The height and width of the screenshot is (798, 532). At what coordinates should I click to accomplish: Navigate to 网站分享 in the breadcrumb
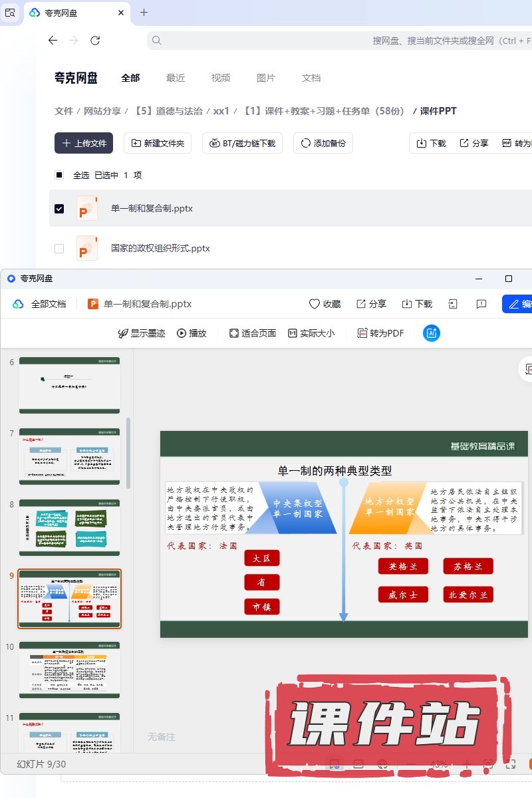(102, 111)
